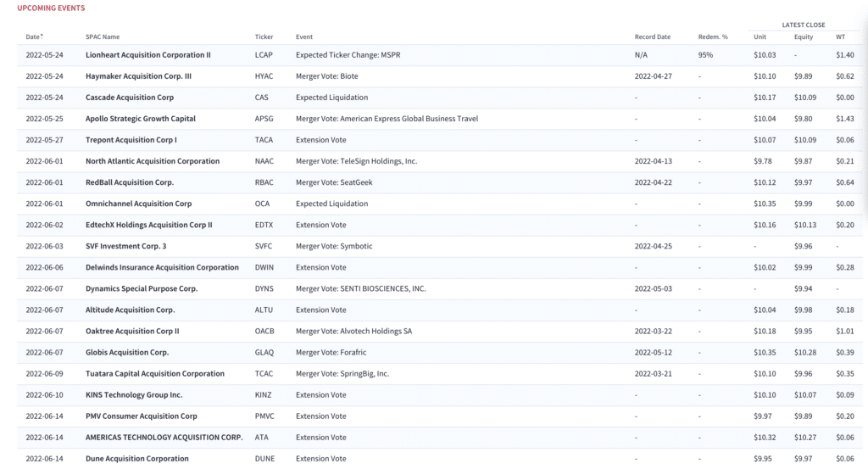
Task: Click the Equity column header
Action: 804,36
